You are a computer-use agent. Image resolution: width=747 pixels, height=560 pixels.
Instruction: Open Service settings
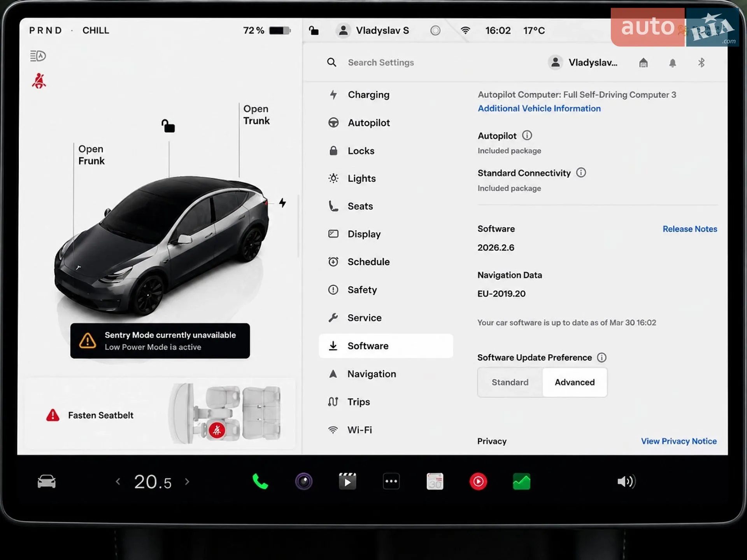point(386,318)
